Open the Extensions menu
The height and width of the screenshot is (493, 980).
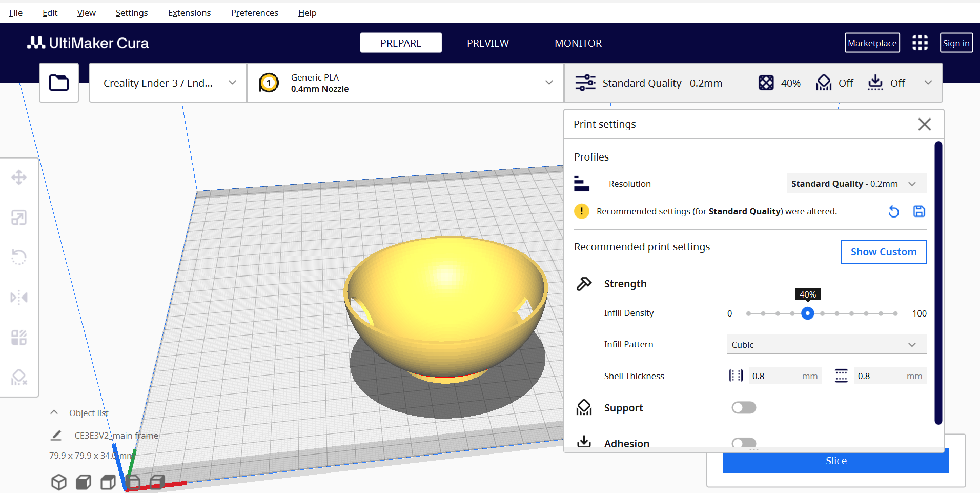190,13
